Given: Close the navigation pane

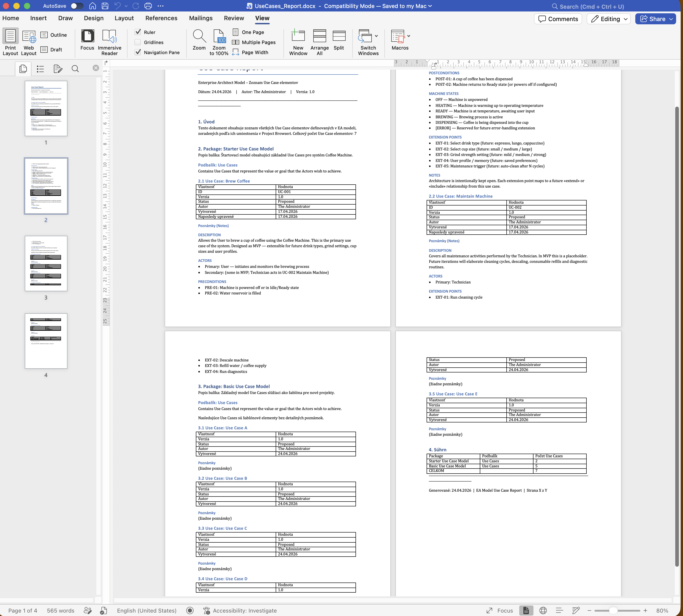Looking at the screenshot, I should 96,68.
